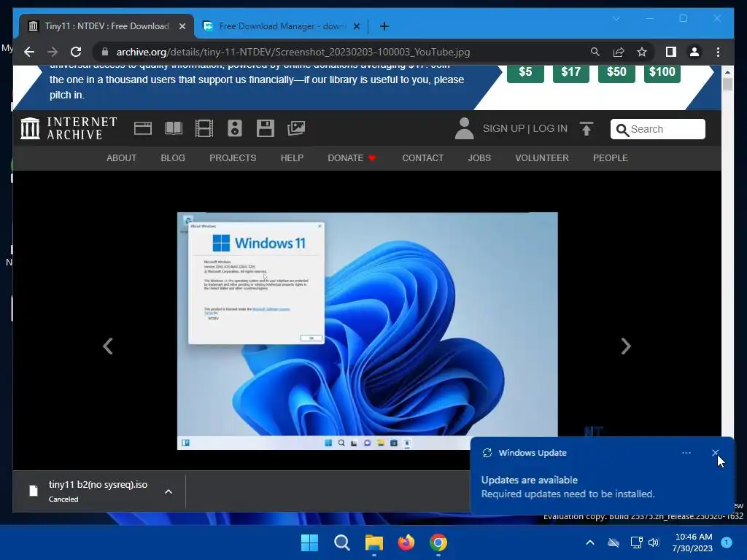Open the Texts book icon
The image size is (747, 560).
[x=174, y=128]
